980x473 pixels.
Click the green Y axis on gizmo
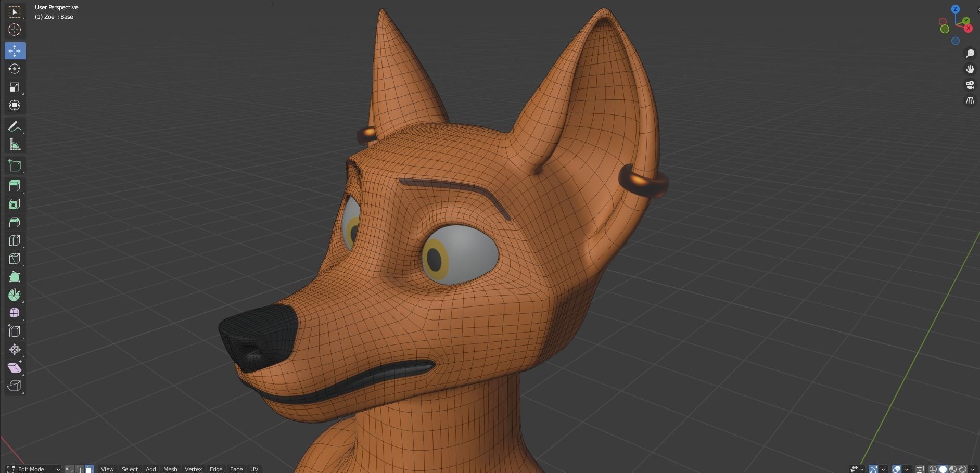click(966, 21)
